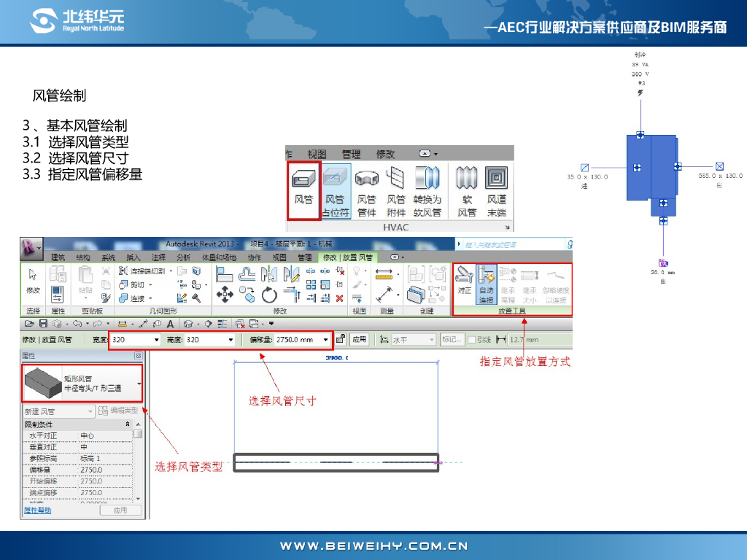Open the 结构 ribbon tab
Image resolution: width=747 pixels, height=560 pixels.
[83, 257]
